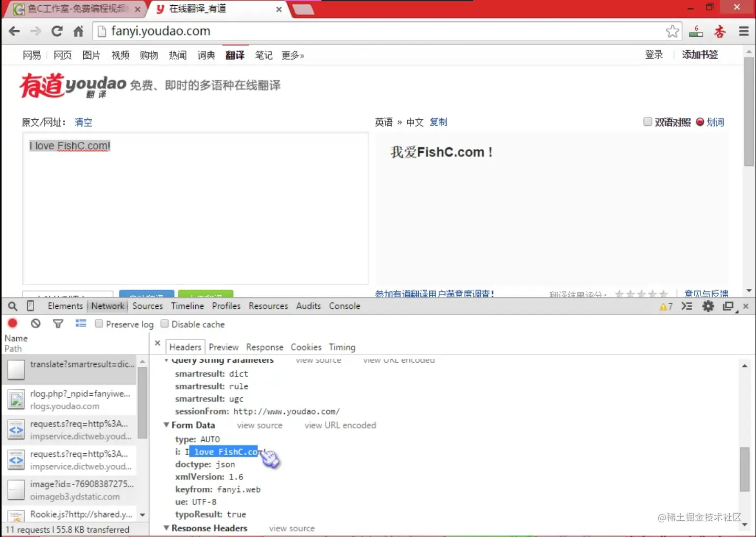Viewport: 756px width, 537px height.
Task: Go back with browser back arrow
Action: pyautogui.click(x=14, y=31)
